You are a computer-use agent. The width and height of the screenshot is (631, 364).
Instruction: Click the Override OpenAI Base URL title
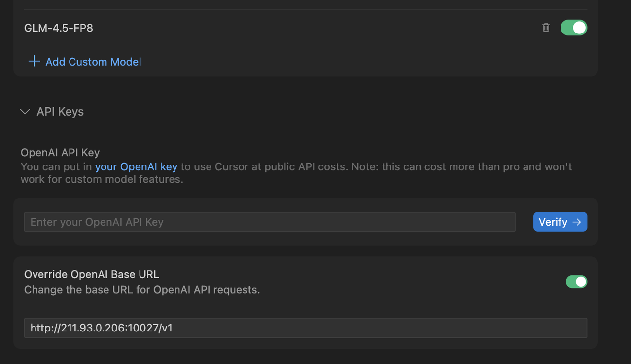point(92,274)
